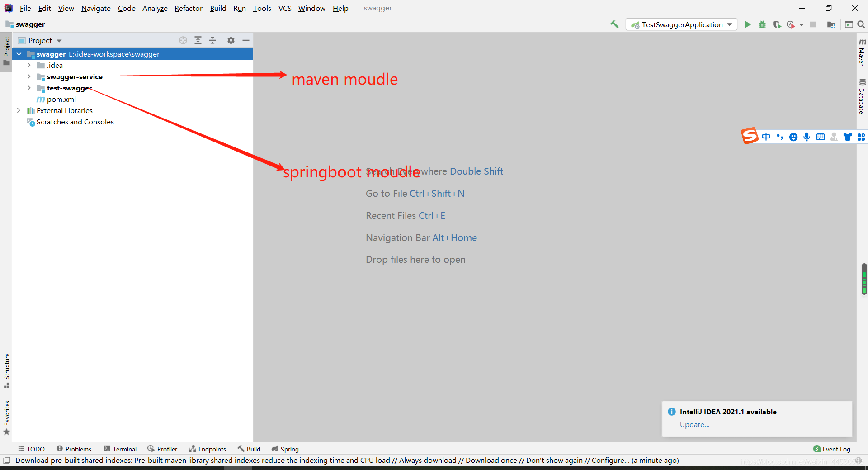868x470 pixels.
Task: Open profiler options dropdown arrow
Action: click(802, 25)
